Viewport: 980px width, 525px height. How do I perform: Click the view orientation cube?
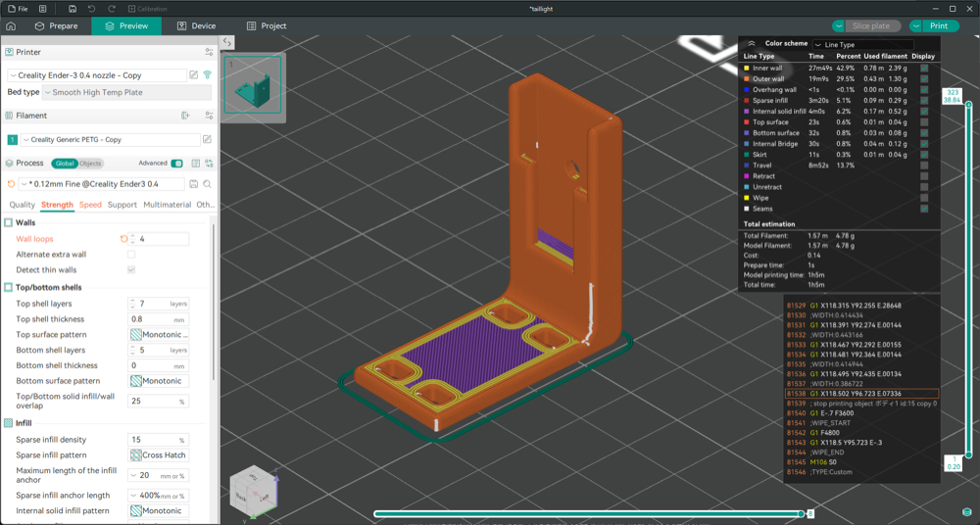tap(253, 490)
